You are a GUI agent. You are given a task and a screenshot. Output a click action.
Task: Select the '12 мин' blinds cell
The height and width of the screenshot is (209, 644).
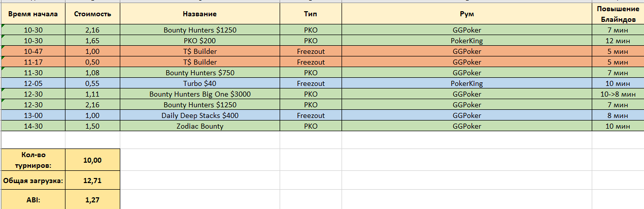click(618, 41)
